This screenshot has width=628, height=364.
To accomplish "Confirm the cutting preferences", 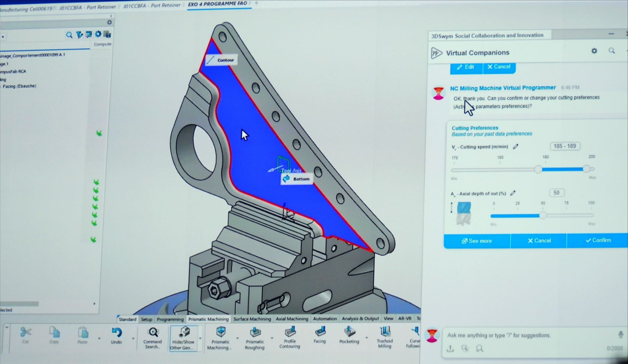I will click(x=599, y=240).
